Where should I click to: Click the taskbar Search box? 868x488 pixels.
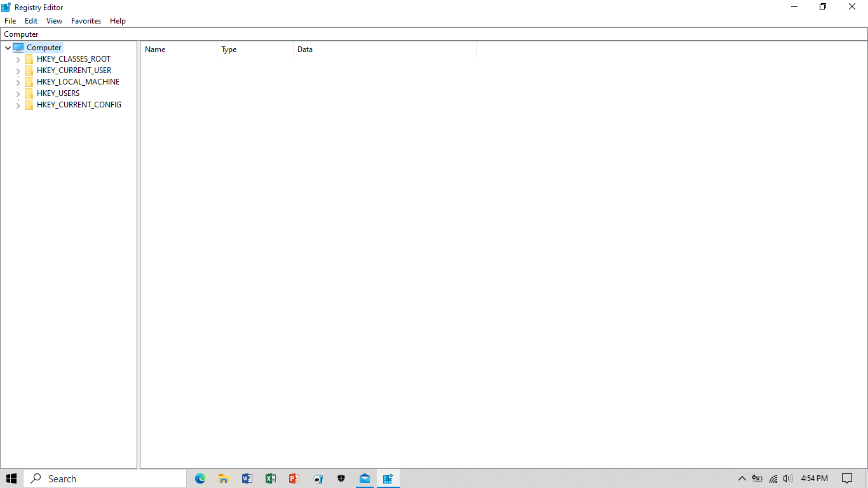coord(105,478)
